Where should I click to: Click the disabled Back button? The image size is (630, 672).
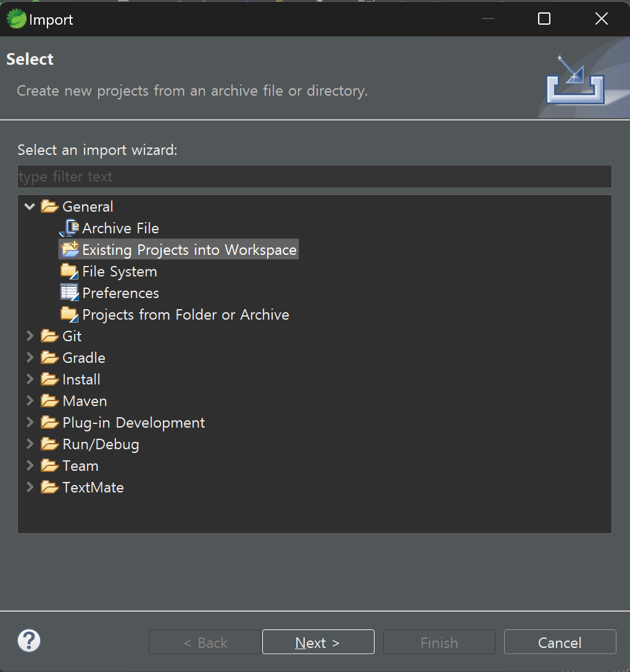(x=204, y=642)
